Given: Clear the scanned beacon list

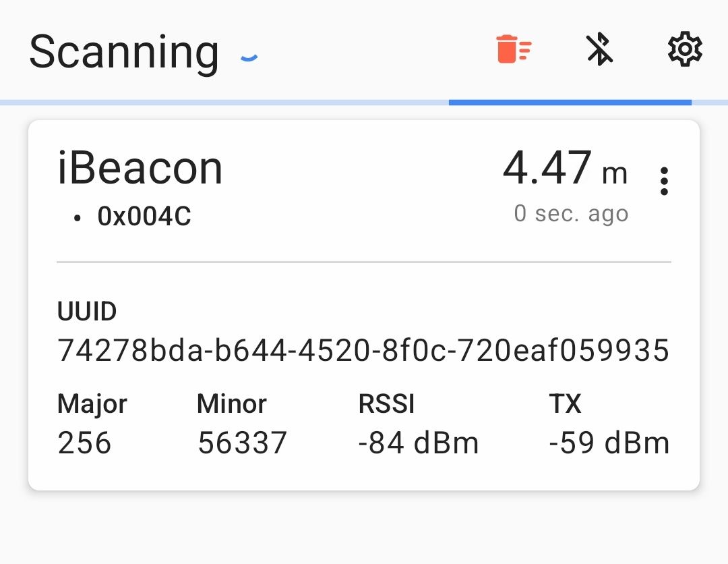Looking at the screenshot, I should (514, 50).
